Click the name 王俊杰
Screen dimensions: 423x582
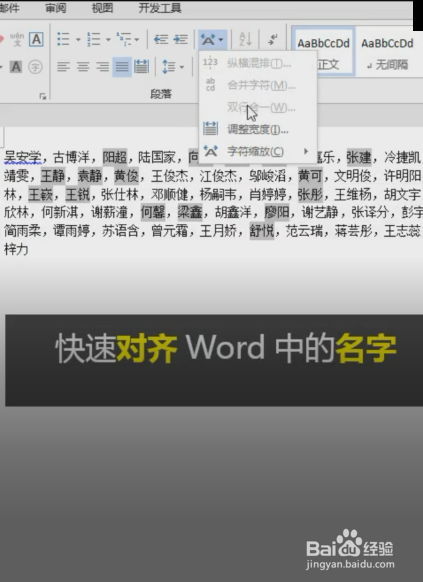pyautogui.click(x=170, y=176)
